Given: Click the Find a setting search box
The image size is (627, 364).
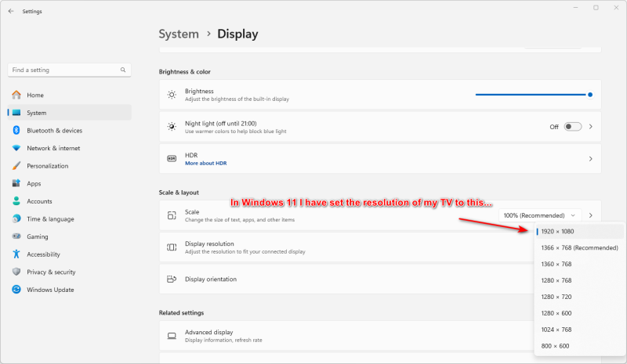Looking at the screenshot, I should pos(63,70).
